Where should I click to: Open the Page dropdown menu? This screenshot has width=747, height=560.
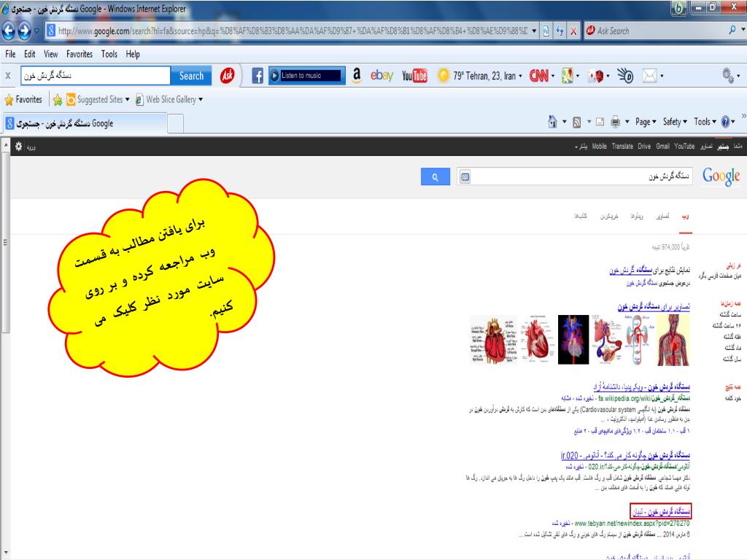[646, 122]
